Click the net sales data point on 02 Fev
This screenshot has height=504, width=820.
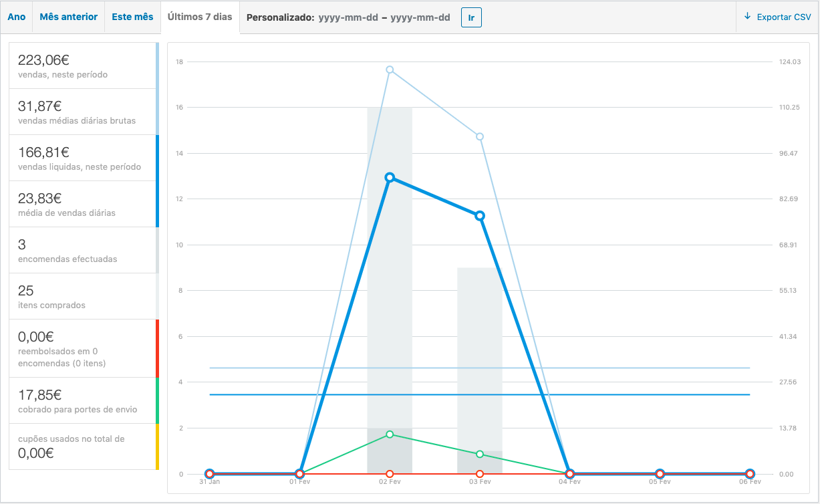pyautogui.click(x=390, y=177)
